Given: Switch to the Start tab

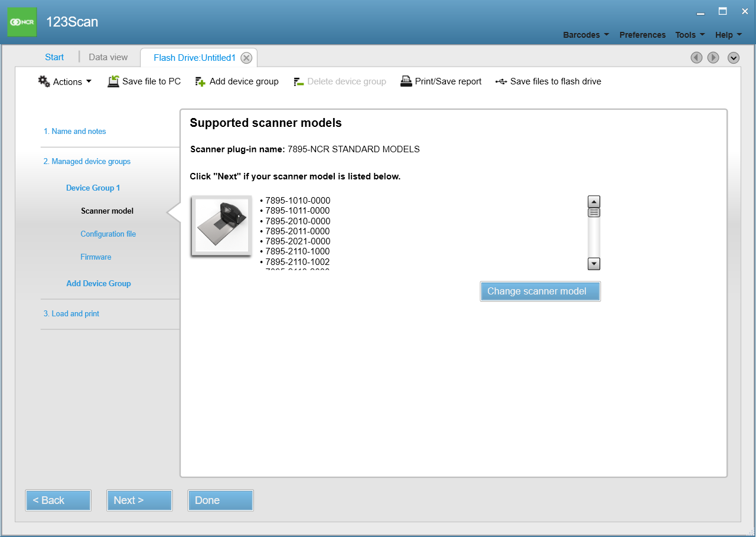Looking at the screenshot, I should 54,57.
